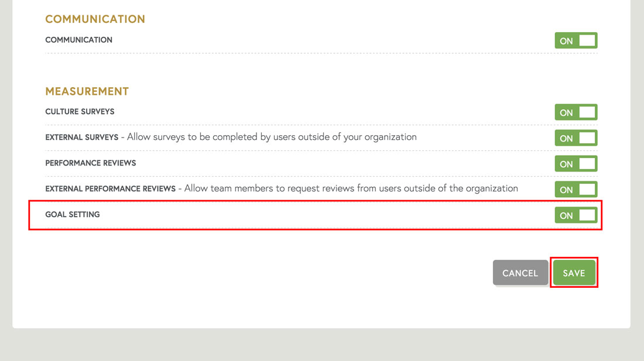644x361 pixels.
Task: Disable EXTERNAL PERFORMANCE REVIEWS toggle
Action: 576,189
